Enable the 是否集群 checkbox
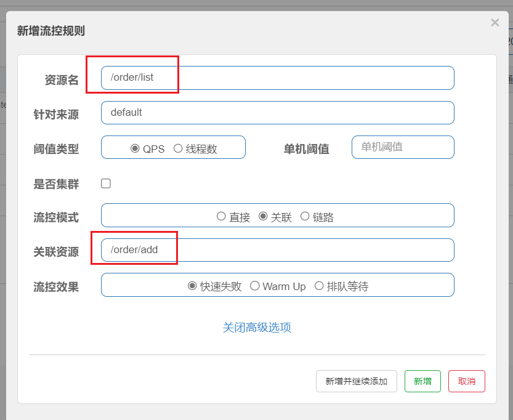513x420 pixels. point(106,184)
